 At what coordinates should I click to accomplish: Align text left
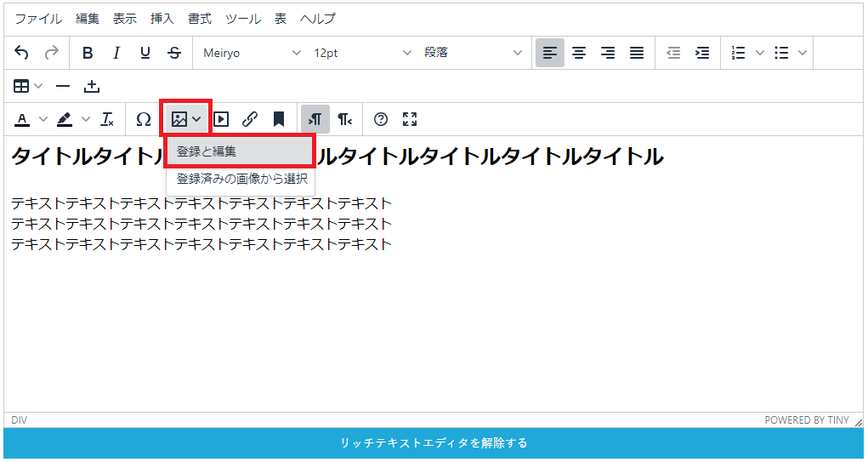point(550,54)
